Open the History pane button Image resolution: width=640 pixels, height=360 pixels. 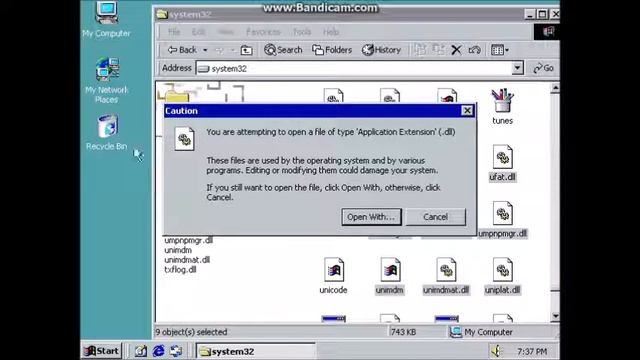coord(381,50)
